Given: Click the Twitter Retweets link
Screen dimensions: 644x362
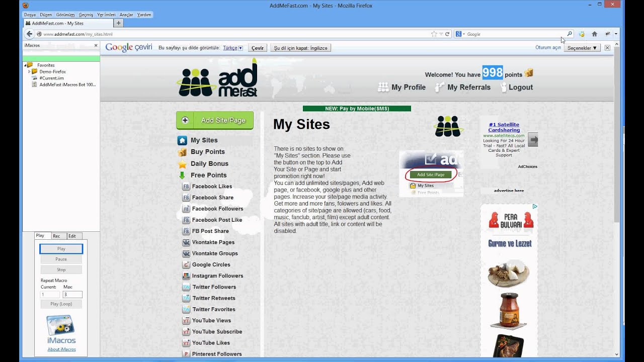Looking at the screenshot, I should coord(214,298).
